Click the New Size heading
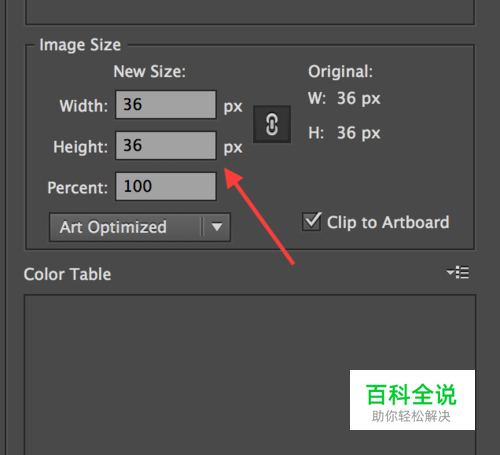This screenshot has width=500, height=455. pos(150,72)
